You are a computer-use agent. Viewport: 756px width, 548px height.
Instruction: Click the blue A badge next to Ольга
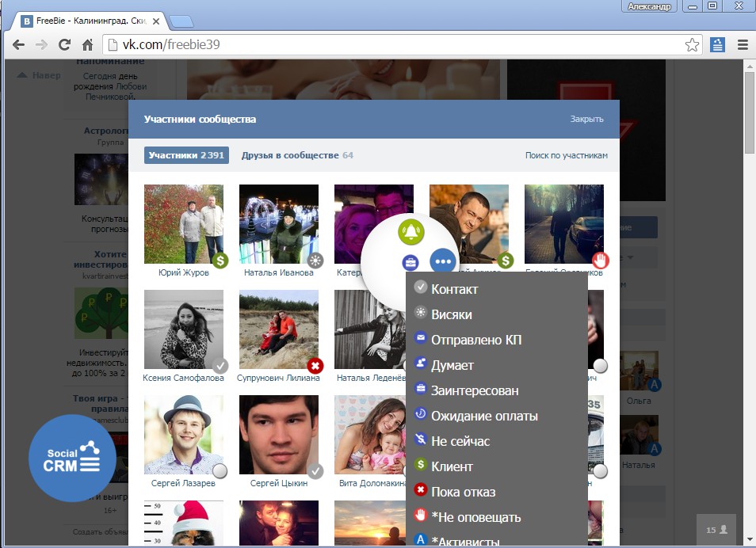[x=655, y=385]
